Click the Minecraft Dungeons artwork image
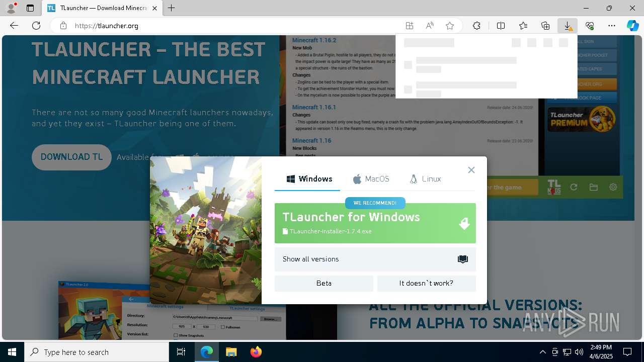This screenshot has height=362, width=644. (206, 230)
